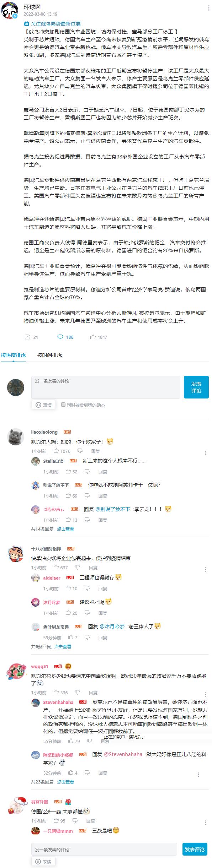Enable 同时转发到我的动态 checkbox
The width and height of the screenshot is (212, 868).
(x=63, y=405)
